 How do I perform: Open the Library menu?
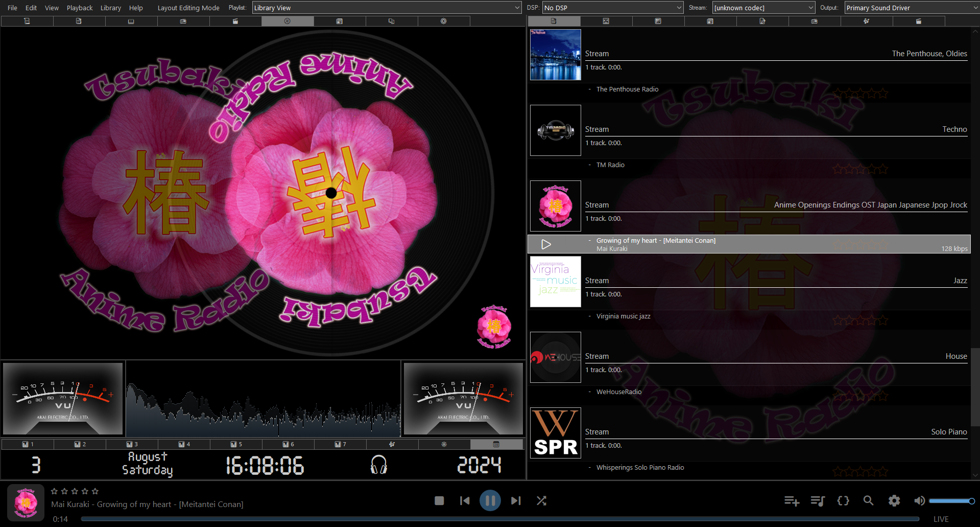pyautogui.click(x=111, y=8)
